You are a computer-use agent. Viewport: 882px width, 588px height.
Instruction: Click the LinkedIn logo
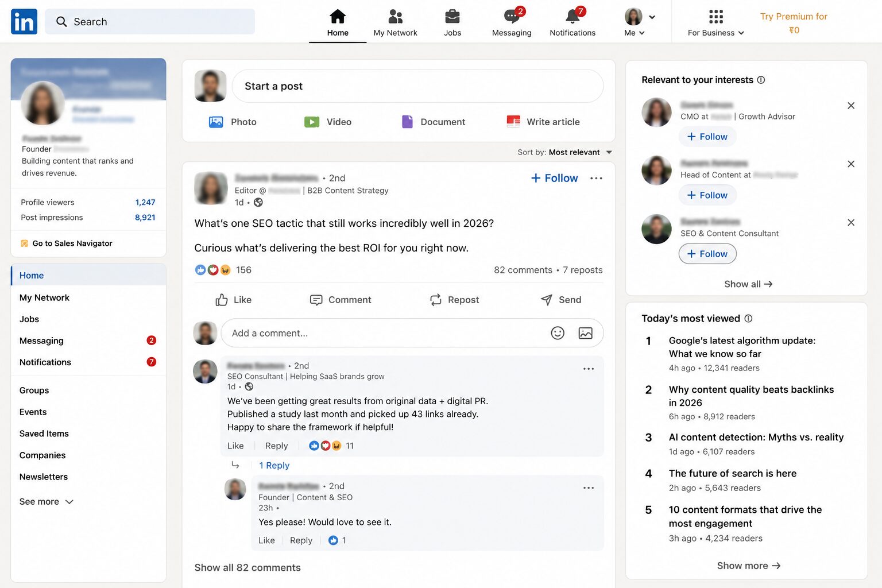click(x=24, y=21)
